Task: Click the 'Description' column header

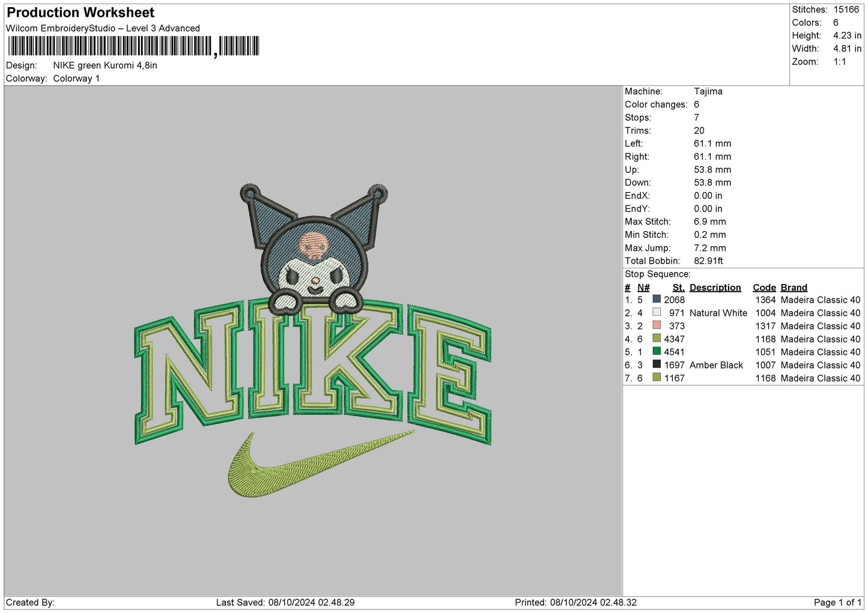Action: (715, 288)
